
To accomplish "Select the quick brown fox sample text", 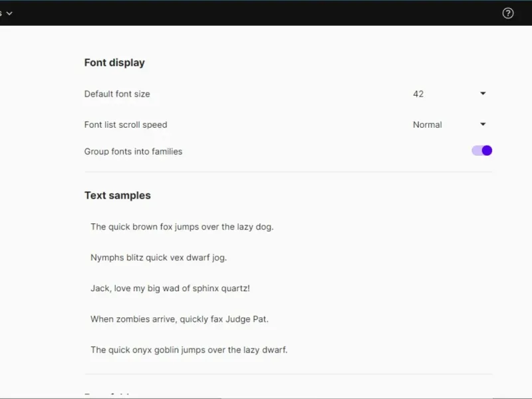I will [182, 227].
